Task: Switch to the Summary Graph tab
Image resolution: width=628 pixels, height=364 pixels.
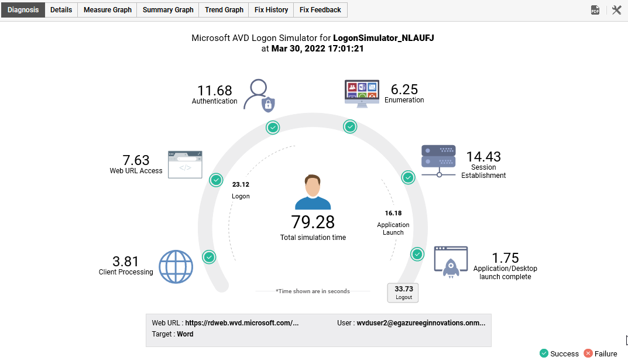Action: point(168,10)
